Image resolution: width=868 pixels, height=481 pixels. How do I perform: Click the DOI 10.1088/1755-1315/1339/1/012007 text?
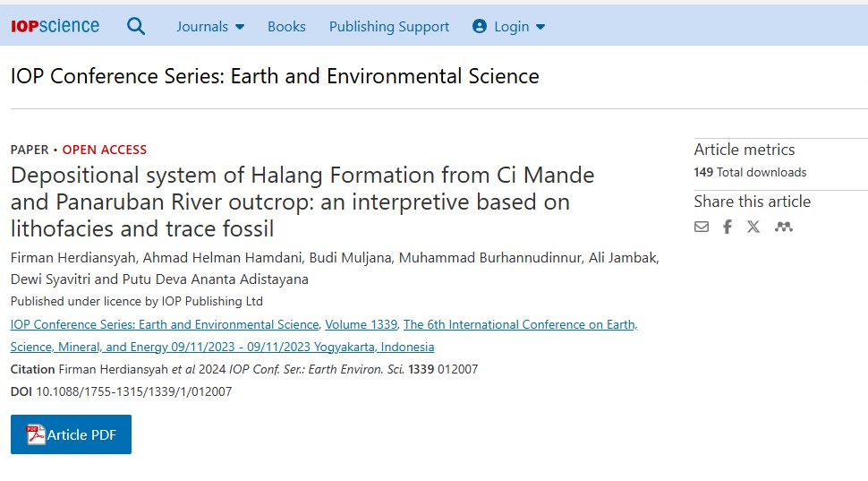coord(121,391)
